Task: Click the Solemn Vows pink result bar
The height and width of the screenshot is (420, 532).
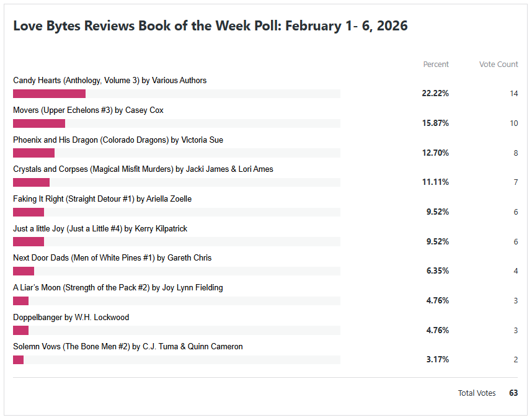Action: [x=18, y=360]
